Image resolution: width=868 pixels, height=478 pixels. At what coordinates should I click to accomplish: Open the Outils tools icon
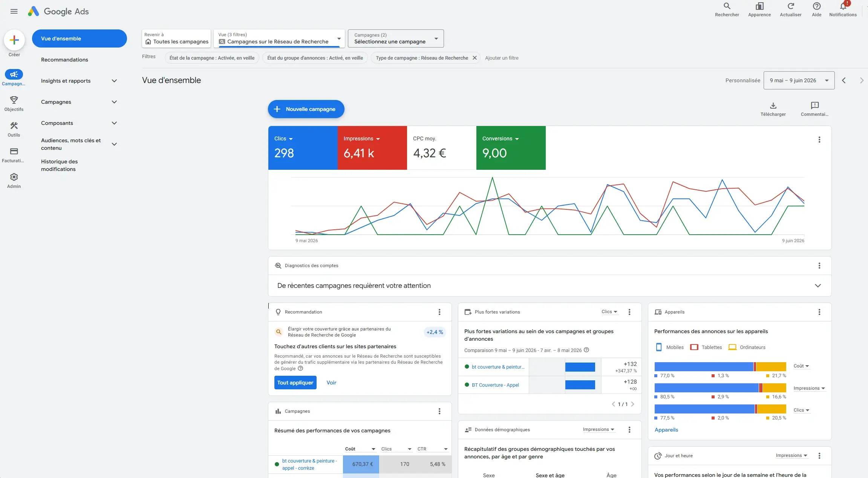pyautogui.click(x=14, y=126)
